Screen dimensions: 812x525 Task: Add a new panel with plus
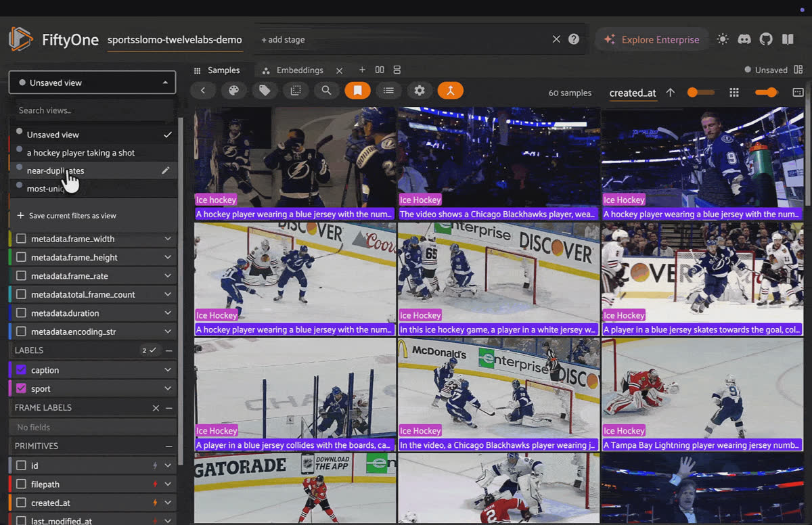[x=362, y=70]
